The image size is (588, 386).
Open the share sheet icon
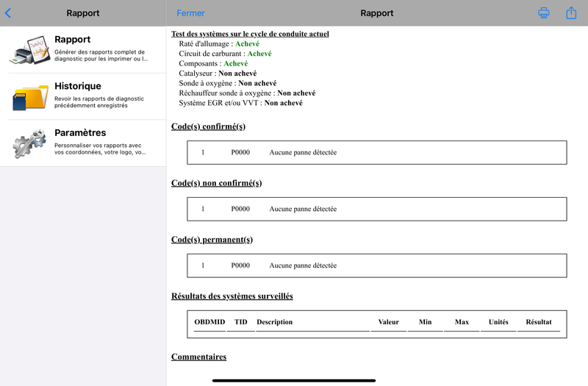(x=571, y=12)
